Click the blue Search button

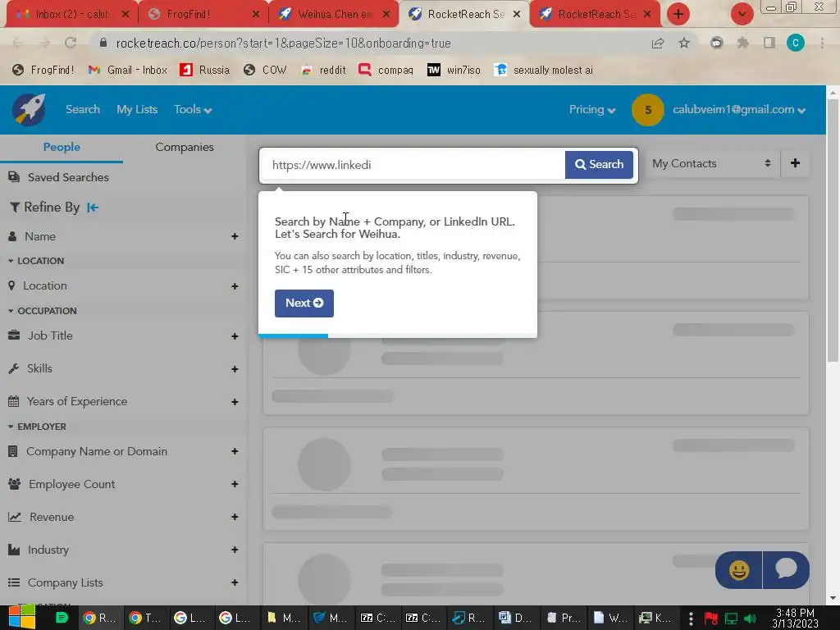pos(599,164)
